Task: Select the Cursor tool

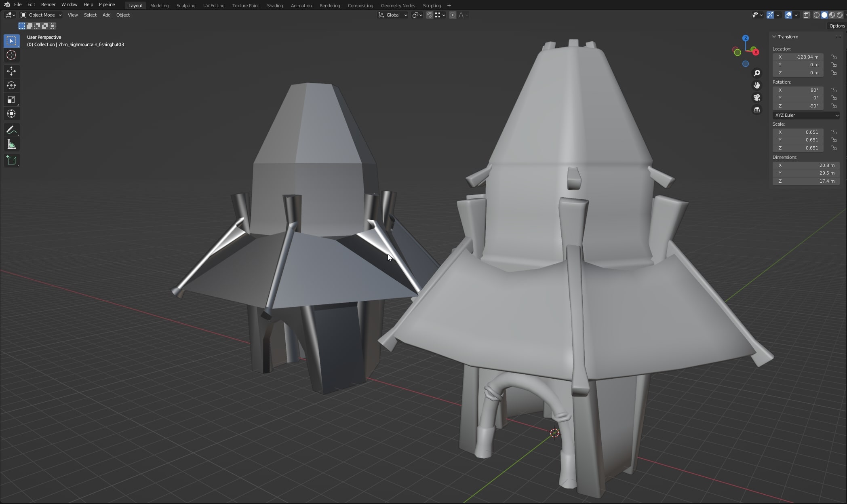Action: point(11,55)
